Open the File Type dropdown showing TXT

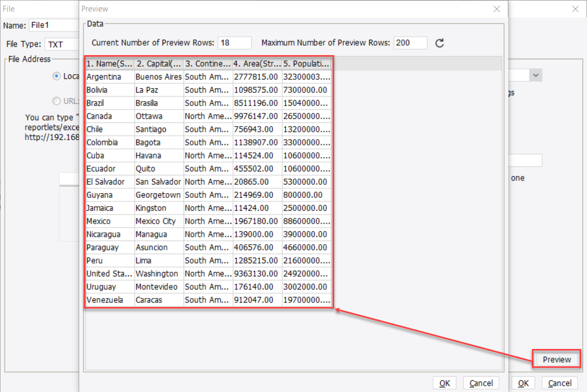[x=63, y=44]
